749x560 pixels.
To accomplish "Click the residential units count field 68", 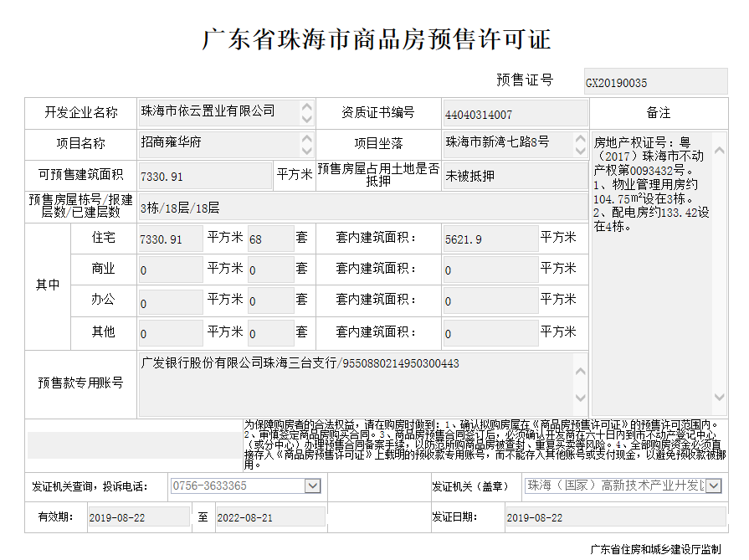I will (x=269, y=239).
